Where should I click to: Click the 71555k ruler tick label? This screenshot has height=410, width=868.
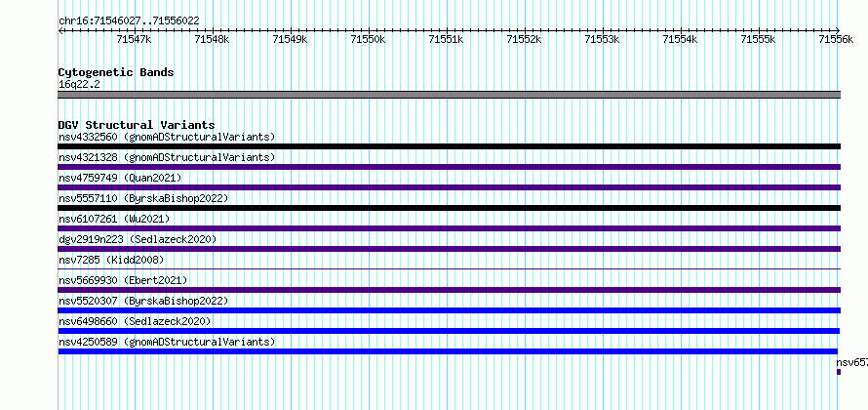[759, 39]
